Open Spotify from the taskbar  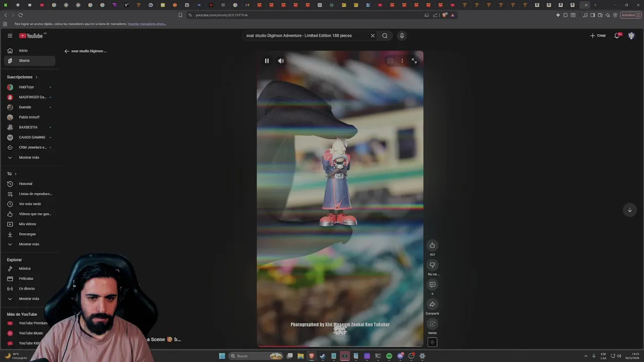click(389, 356)
